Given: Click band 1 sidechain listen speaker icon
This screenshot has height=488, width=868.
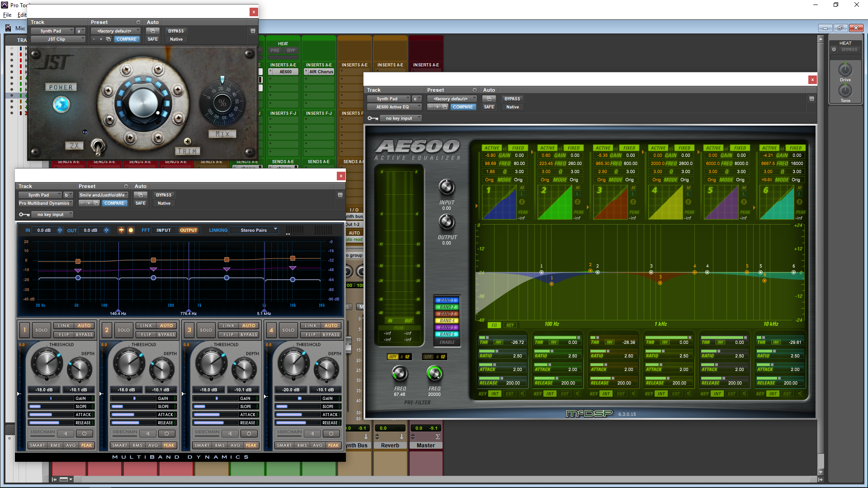Looking at the screenshot, I should point(66,433).
